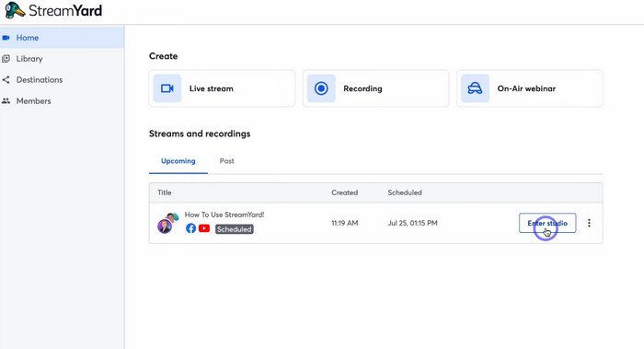Click the Library icon in sidebar
This screenshot has width=644, height=349.
click(x=6, y=59)
